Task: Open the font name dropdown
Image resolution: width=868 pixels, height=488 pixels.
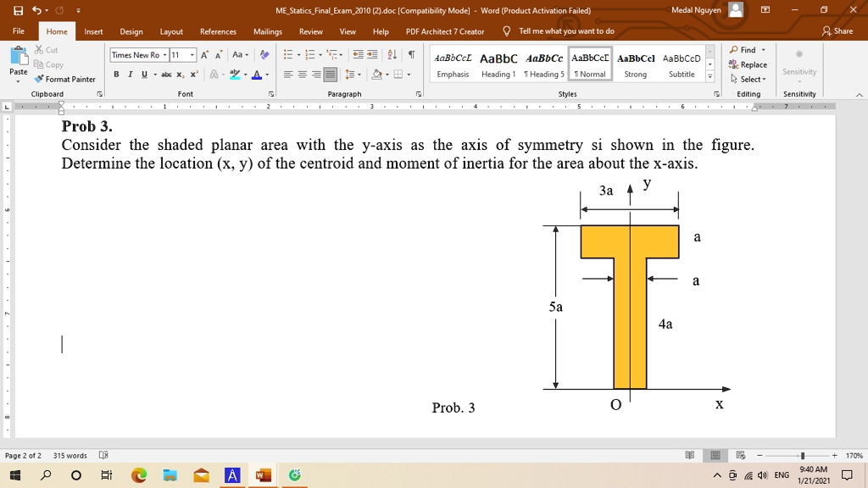Action: [x=165, y=55]
